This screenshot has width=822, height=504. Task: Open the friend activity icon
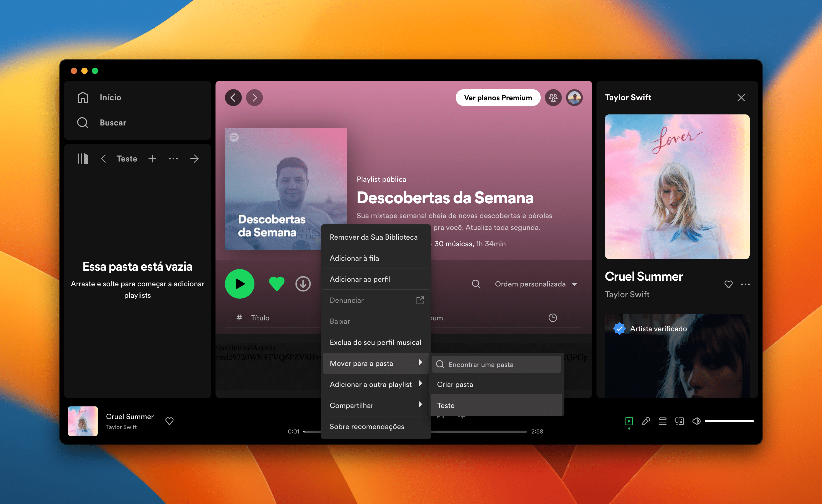pos(553,97)
